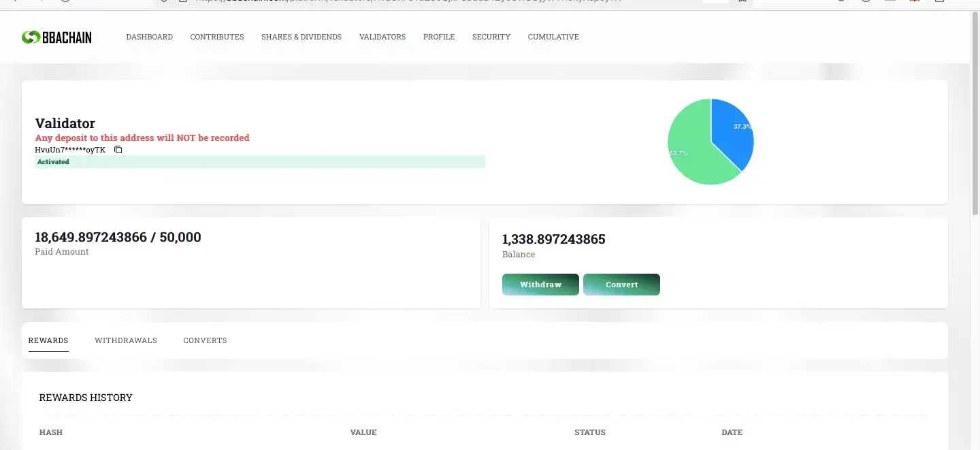980x450 pixels.
Task: Click the BBAChain logo icon
Action: pyautogui.click(x=31, y=37)
